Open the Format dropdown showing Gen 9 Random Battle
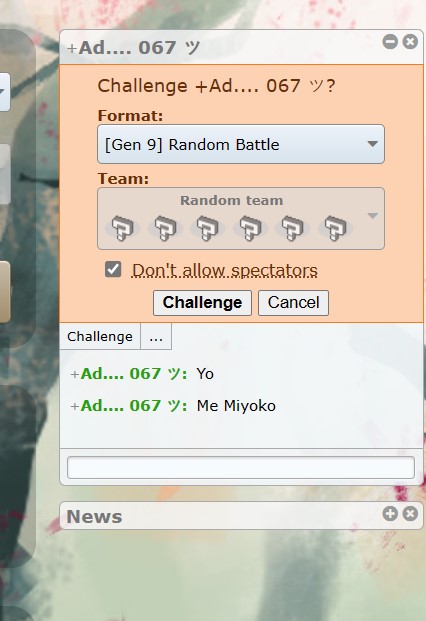 [x=241, y=144]
